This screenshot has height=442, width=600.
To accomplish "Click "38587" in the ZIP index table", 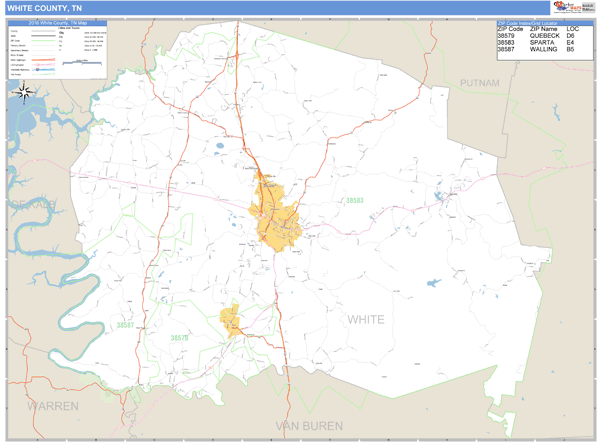I will 506,49.
